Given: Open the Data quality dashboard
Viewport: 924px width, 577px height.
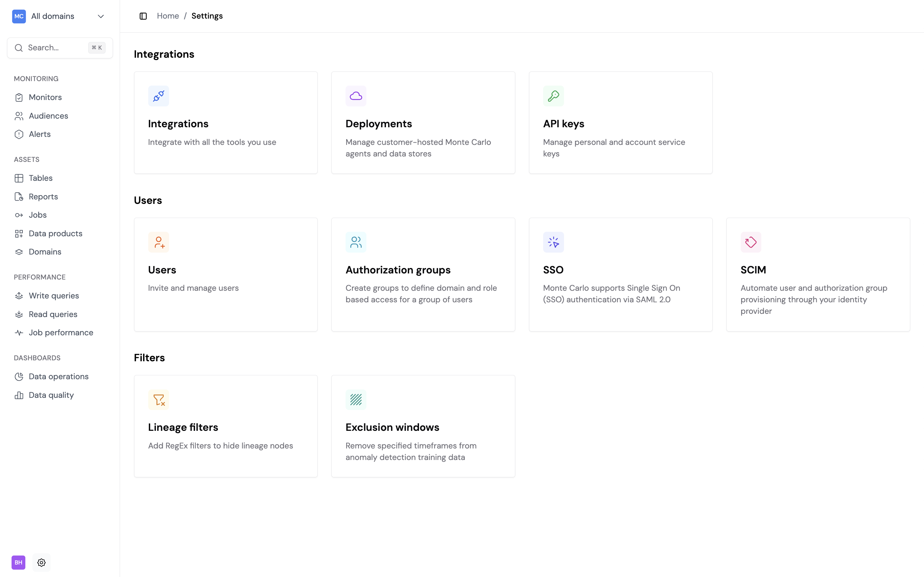Looking at the screenshot, I should click(x=51, y=395).
